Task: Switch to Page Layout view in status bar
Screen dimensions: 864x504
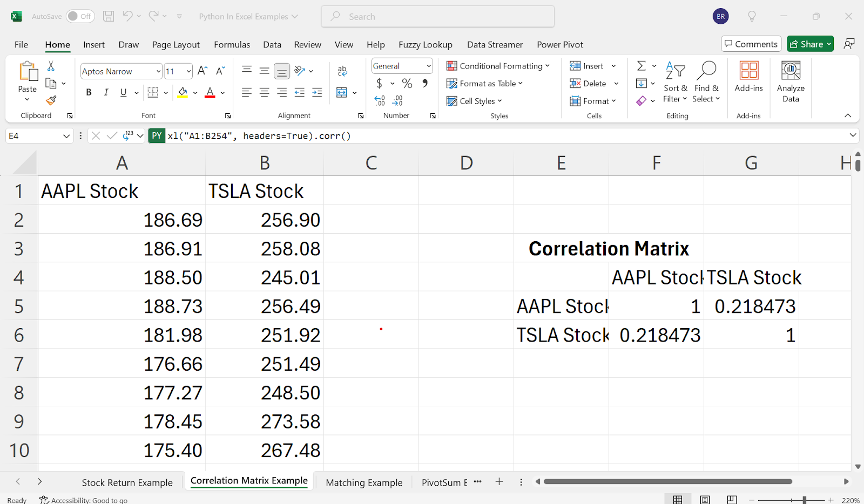Action: (x=705, y=500)
